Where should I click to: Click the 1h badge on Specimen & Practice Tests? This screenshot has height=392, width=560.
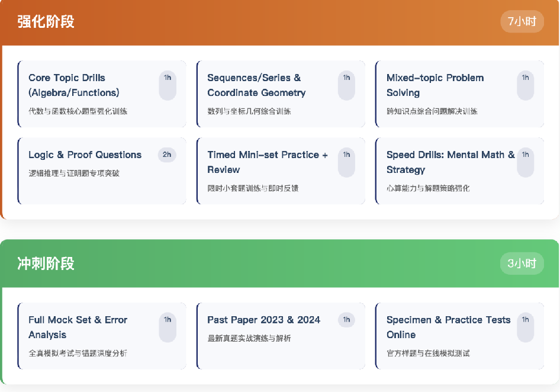point(525,327)
